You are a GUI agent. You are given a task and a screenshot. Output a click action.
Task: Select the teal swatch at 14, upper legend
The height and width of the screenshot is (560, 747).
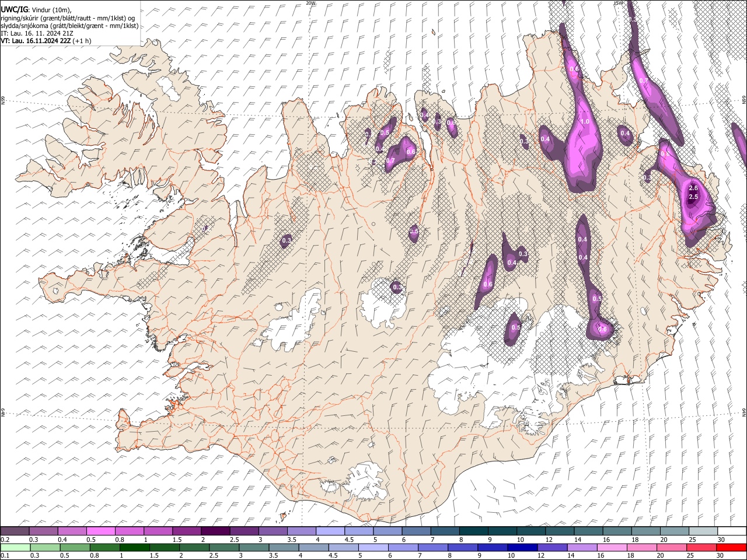coord(588,531)
